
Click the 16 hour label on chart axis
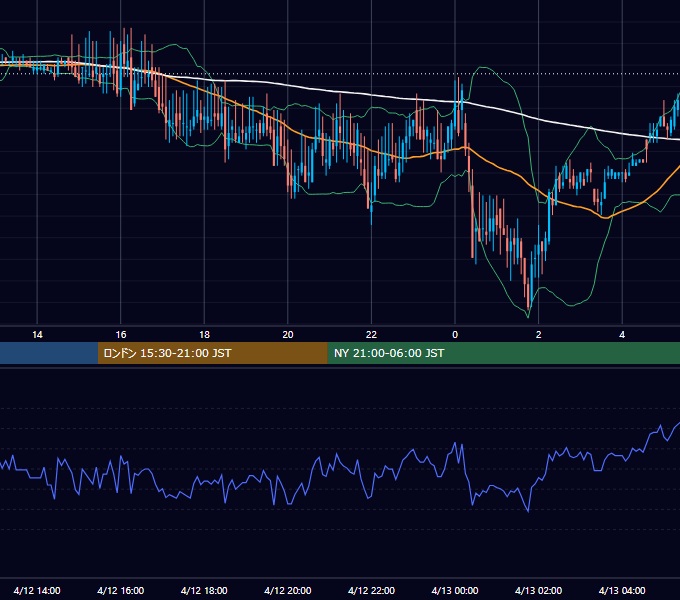(x=121, y=335)
